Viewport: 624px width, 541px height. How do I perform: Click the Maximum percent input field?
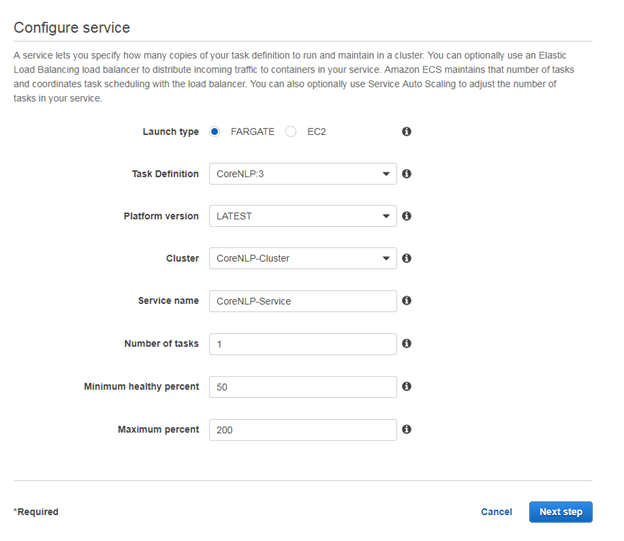click(x=303, y=430)
